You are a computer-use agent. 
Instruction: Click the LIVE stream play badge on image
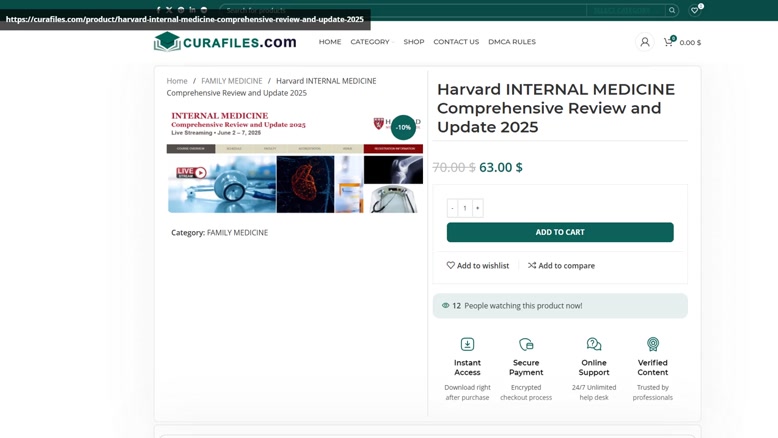[192, 172]
